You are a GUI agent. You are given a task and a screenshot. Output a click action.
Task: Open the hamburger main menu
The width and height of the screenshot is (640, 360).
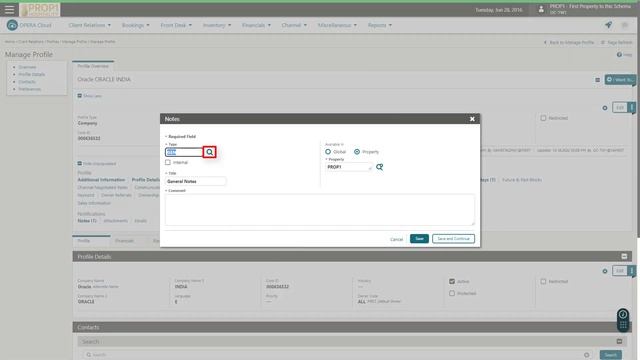[9, 9]
